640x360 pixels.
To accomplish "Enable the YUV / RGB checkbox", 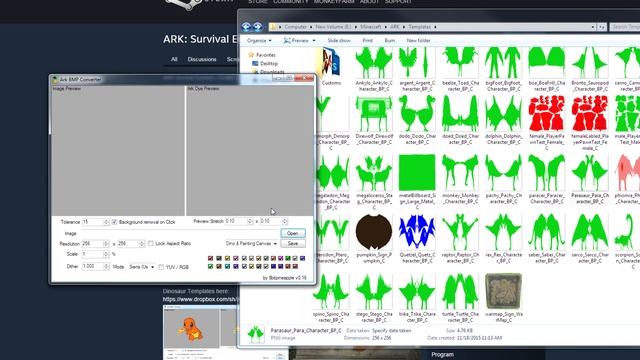I will point(161,267).
